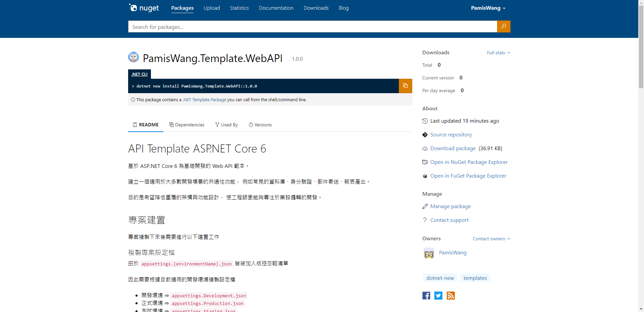
Task: Switch to the Dependencies tab
Action: pyautogui.click(x=187, y=125)
